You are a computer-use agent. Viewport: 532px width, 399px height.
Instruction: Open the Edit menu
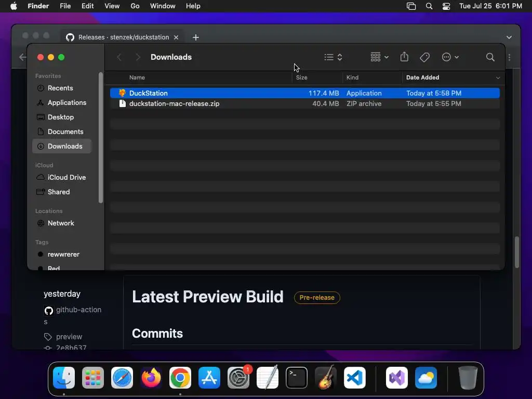pos(87,6)
